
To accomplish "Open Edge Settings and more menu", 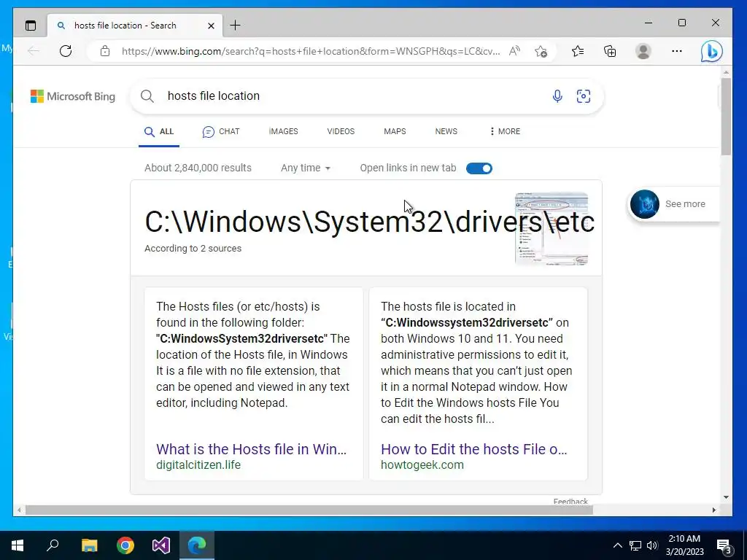I will (x=676, y=51).
